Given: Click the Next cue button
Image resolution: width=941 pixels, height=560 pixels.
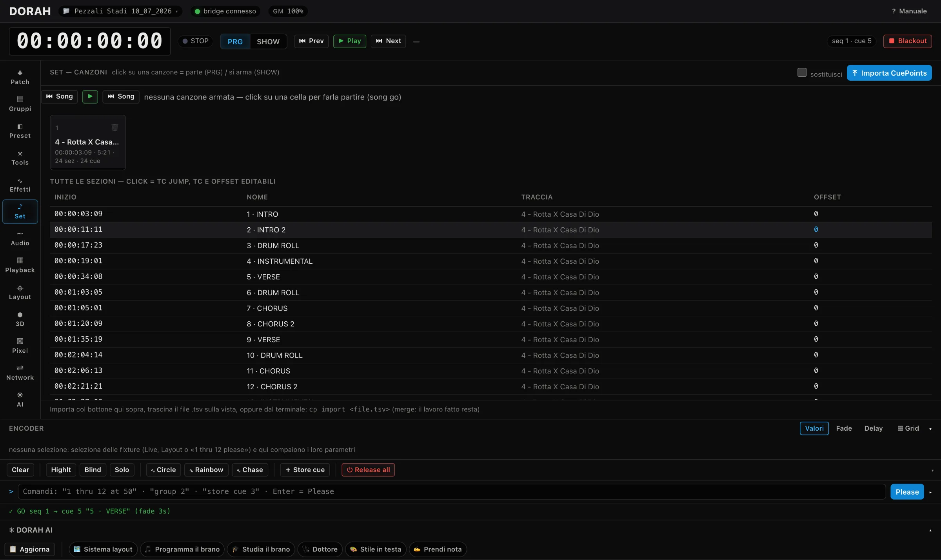Looking at the screenshot, I should pyautogui.click(x=389, y=41).
